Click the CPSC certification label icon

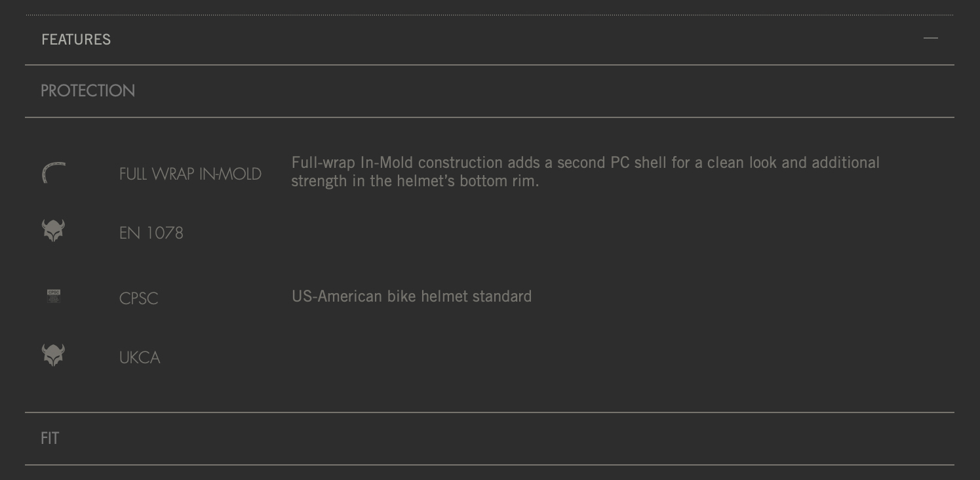(x=54, y=296)
